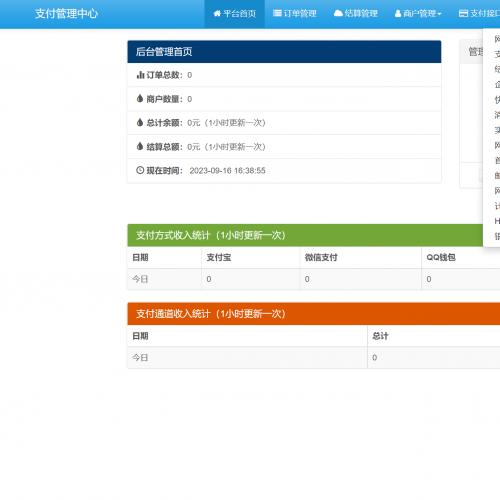Click the droplet icon beside 总计余额
Viewport: 500px width, 500px height.
(140, 122)
